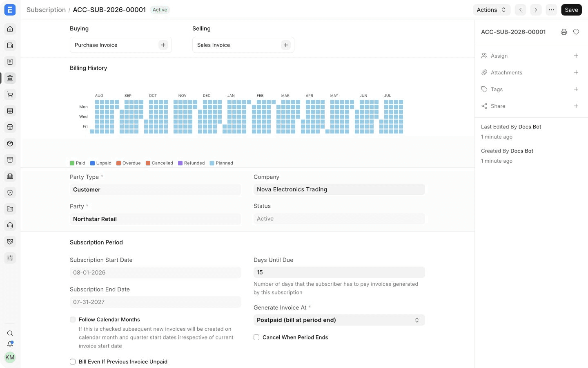
Task: Select the bank building accounting icon
Action: [10, 78]
